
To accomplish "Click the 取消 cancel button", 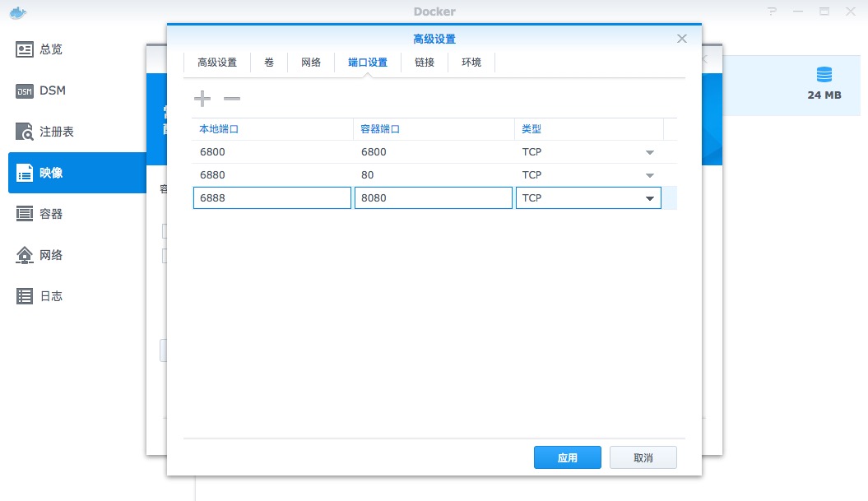I will point(643,457).
